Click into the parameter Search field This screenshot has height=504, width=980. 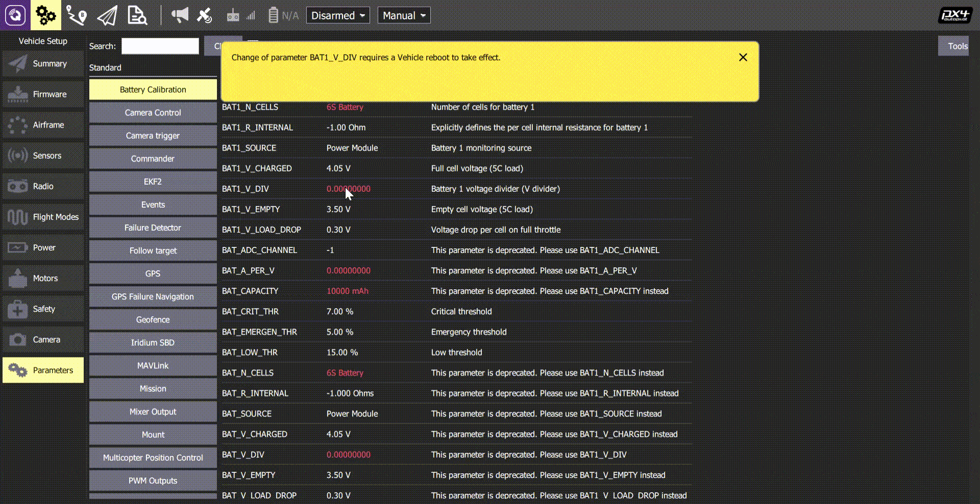click(x=160, y=46)
